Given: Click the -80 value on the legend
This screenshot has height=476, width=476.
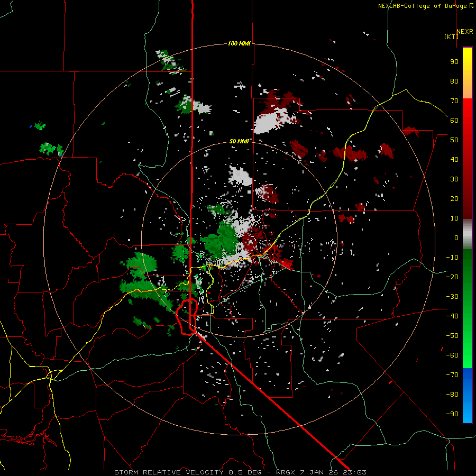Looking at the screenshot, I should [452, 395].
